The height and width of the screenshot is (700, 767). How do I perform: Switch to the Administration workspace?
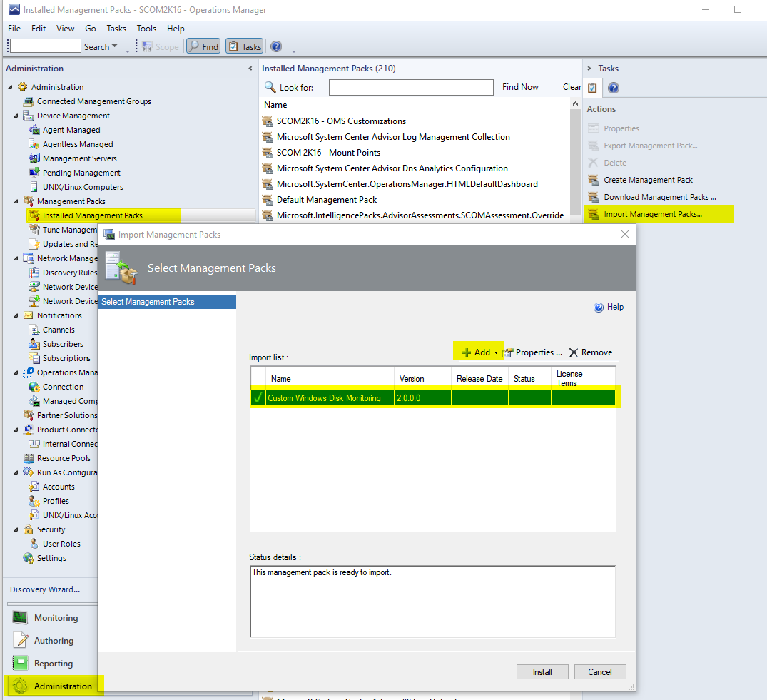[x=54, y=686]
